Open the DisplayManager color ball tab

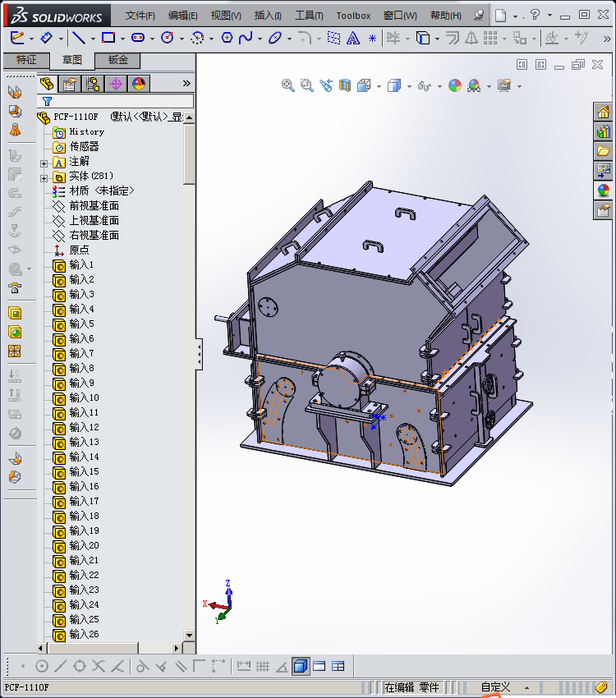(139, 83)
